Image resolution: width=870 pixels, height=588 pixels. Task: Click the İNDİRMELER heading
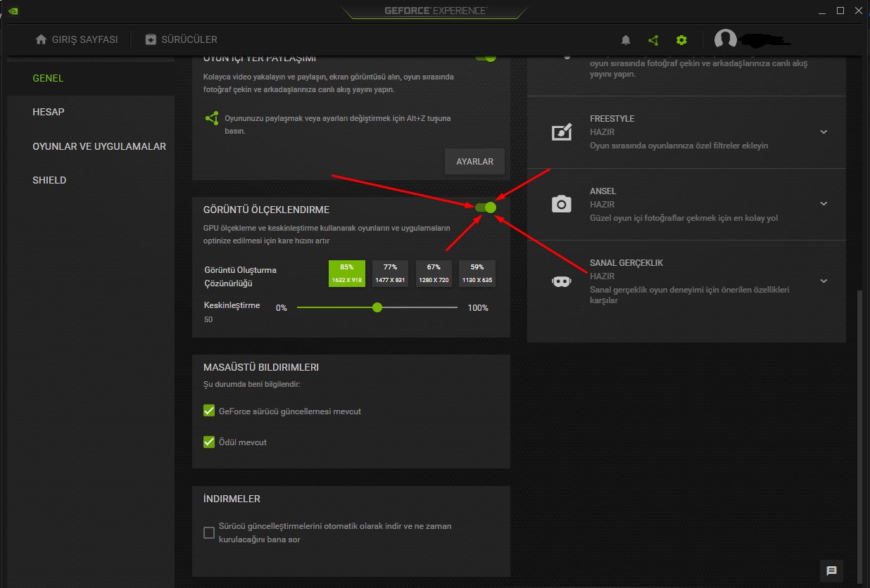(232, 499)
